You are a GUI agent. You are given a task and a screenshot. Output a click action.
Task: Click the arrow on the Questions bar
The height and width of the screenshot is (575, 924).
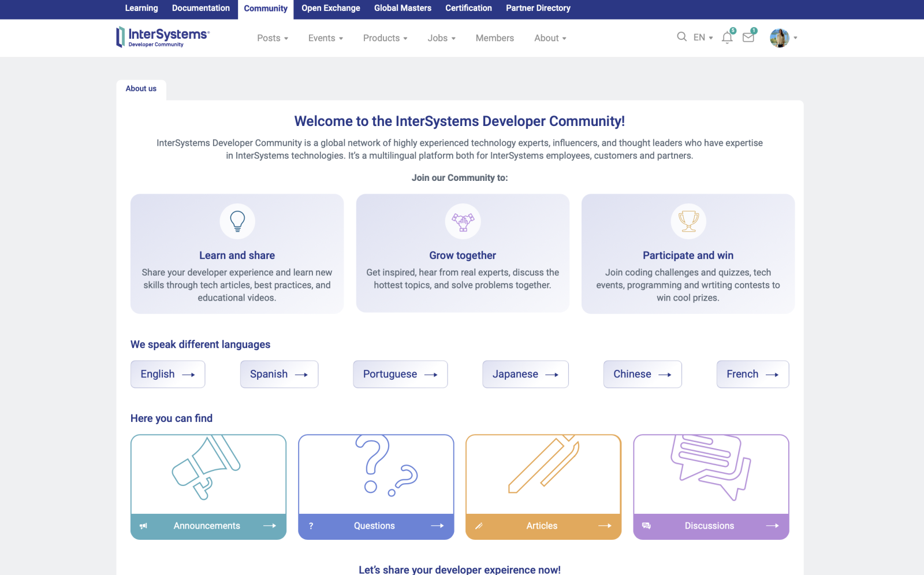[x=437, y=526]
